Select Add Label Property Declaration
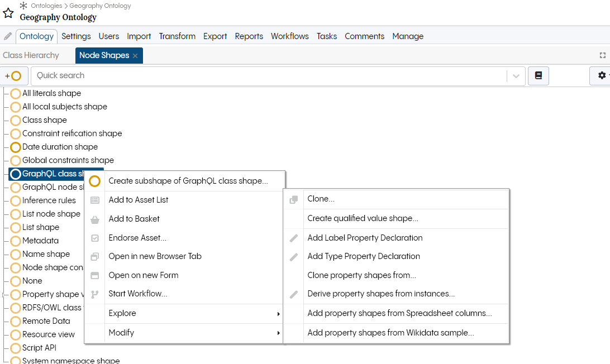Image resolution: width=610 pixels, height=364 pixels. pyautogui.click(x=365, y=238)
